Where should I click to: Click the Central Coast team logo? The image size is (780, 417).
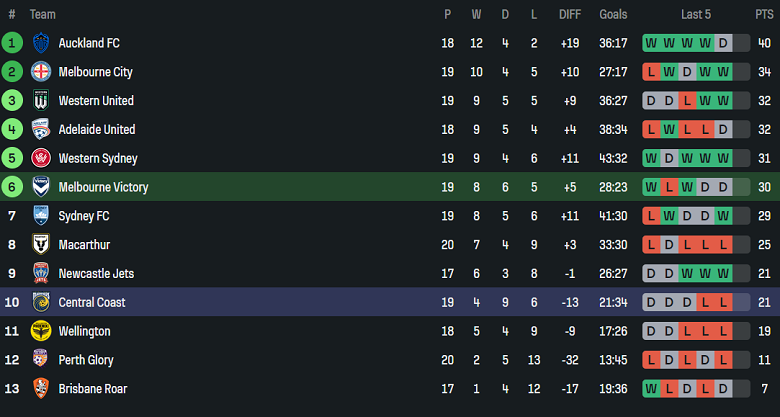[41, 302]
